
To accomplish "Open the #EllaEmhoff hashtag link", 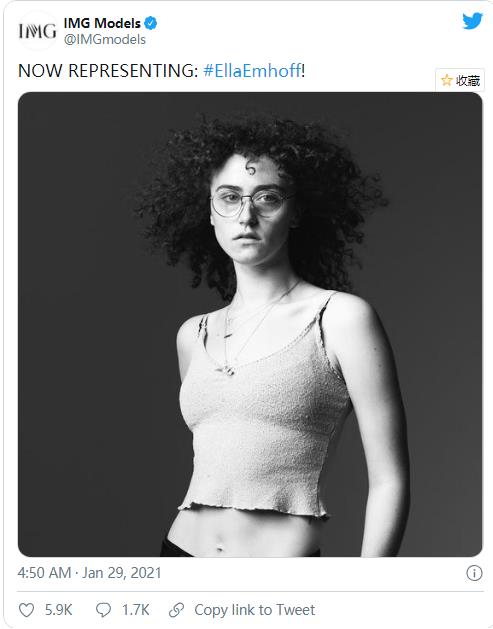I will pyautogui.click(x=252, y=71).
